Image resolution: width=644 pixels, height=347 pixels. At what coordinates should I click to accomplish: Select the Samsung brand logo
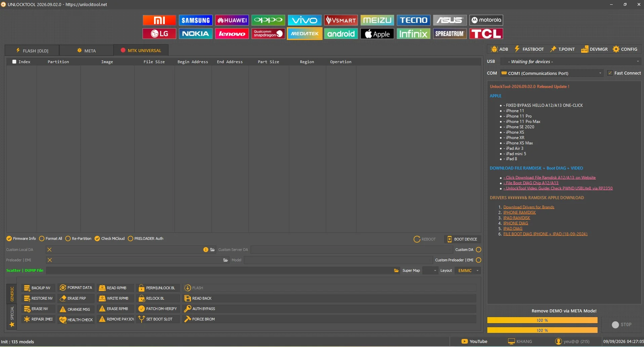(195, 20)
